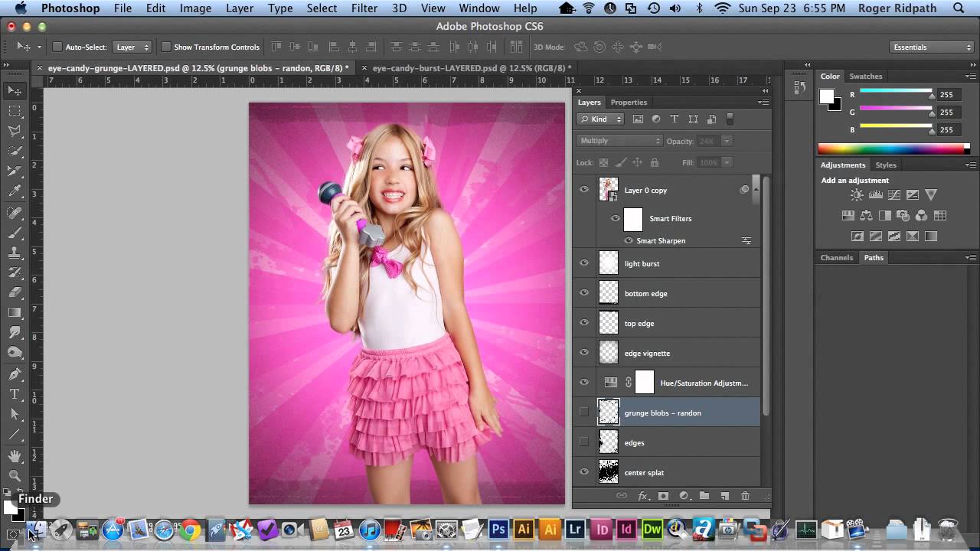The image size is (980, 551).
Task: Delete layer with trash icon
Action: click(745, 496)
